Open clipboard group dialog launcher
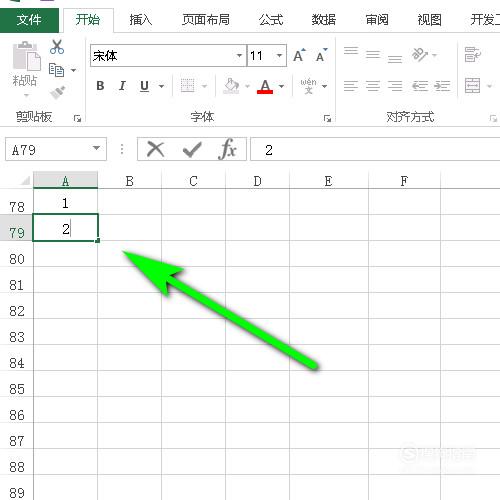 point(77,118)
